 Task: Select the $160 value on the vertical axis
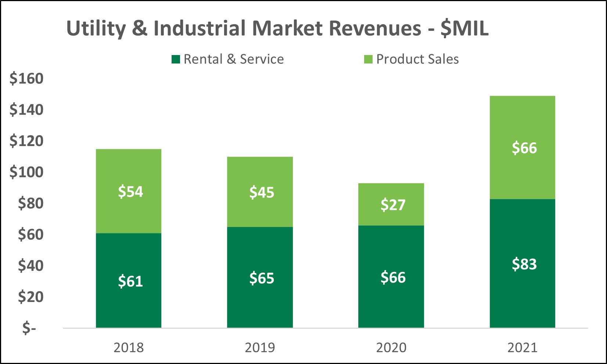(x=26, y=79)
